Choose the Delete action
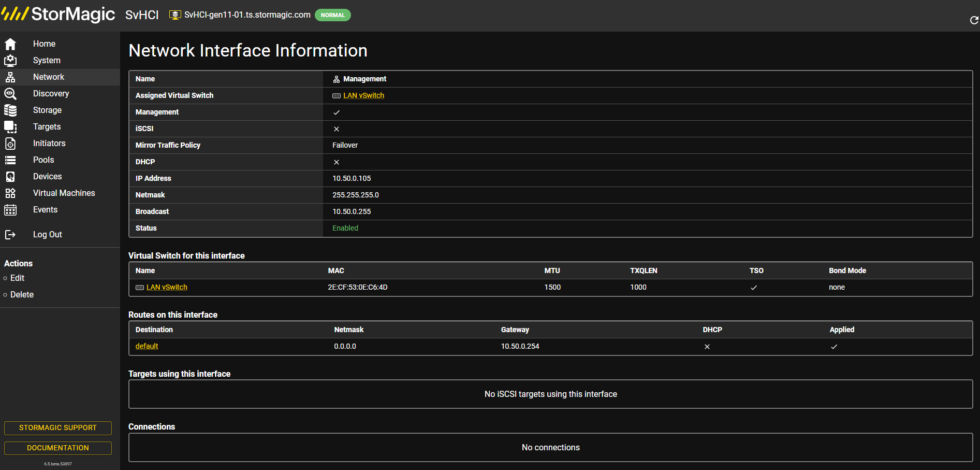 [22, 295]
